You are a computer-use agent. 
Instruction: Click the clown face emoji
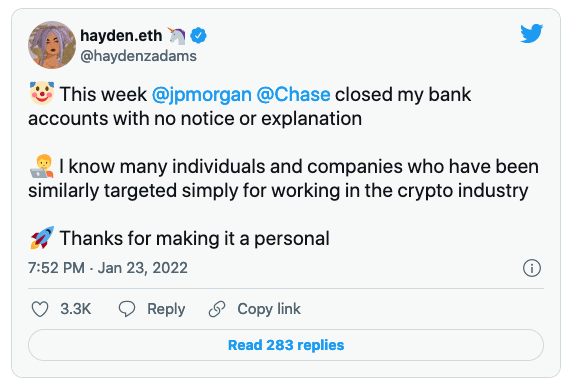click(42, 93)
